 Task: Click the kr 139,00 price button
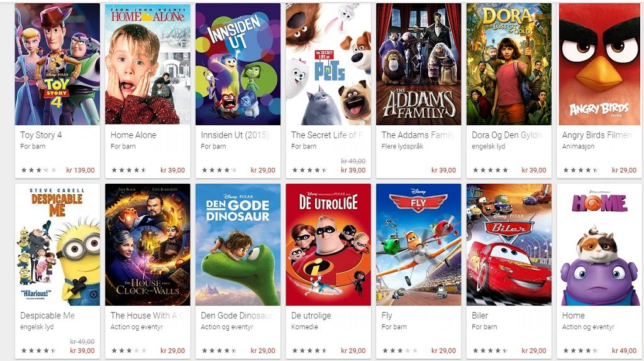click(80, 170)
